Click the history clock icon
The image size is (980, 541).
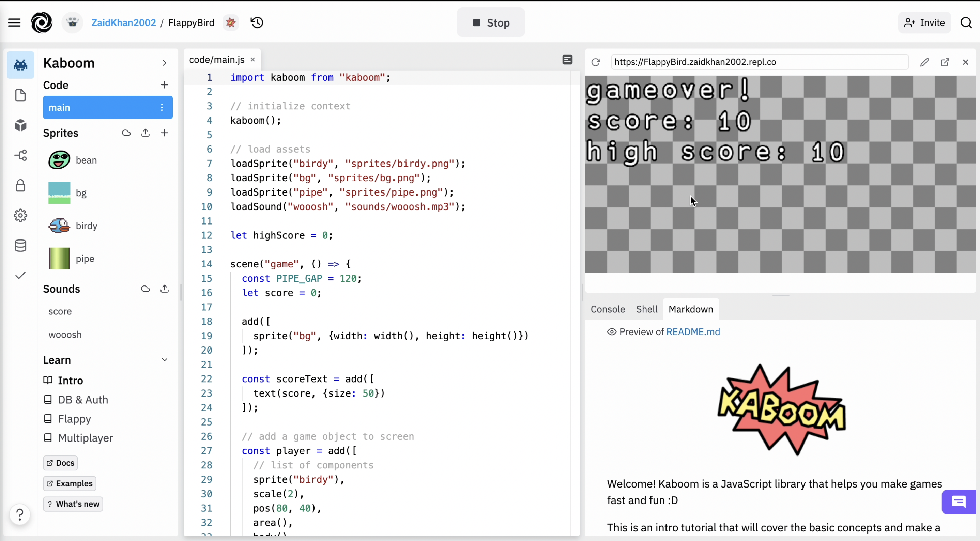(257, 23)
